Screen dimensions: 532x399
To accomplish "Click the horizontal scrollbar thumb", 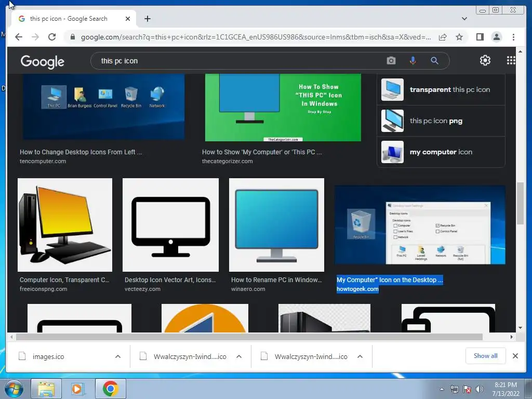I will pos(249,337).
